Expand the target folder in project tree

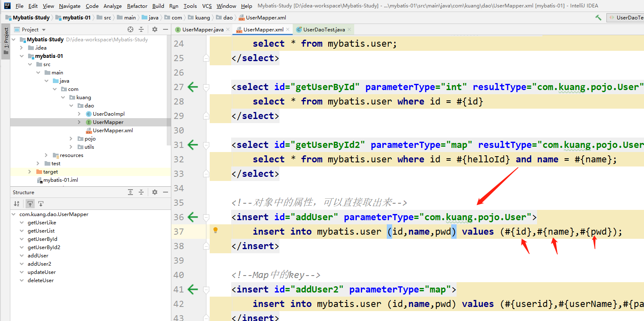tap(30, 171)
